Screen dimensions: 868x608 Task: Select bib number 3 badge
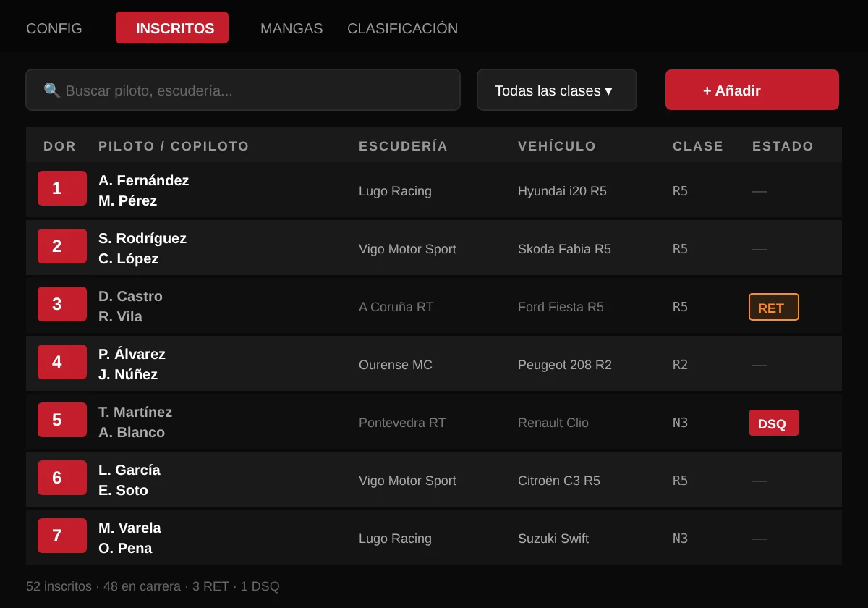pos(62,304)
